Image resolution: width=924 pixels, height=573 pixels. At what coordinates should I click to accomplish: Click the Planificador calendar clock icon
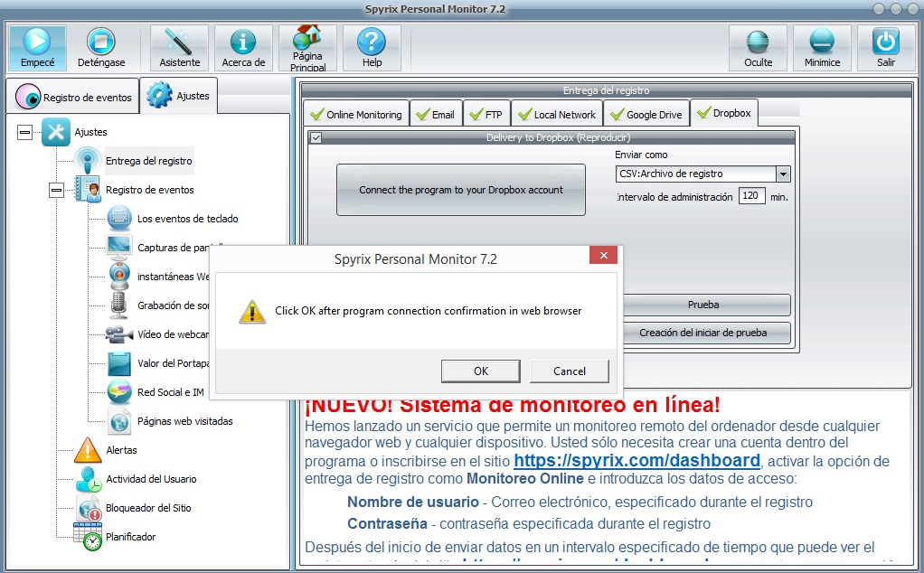tap(88, 537)
